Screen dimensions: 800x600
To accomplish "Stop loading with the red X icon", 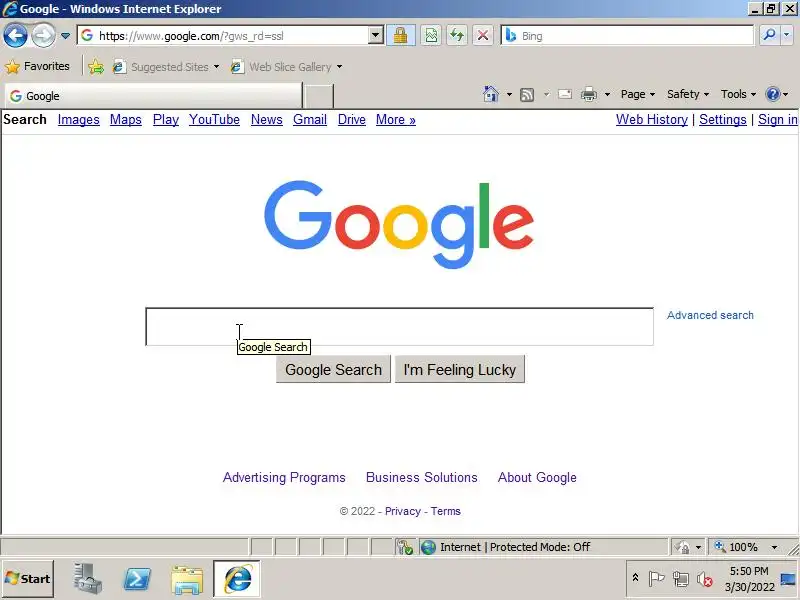I will [483, 36].
